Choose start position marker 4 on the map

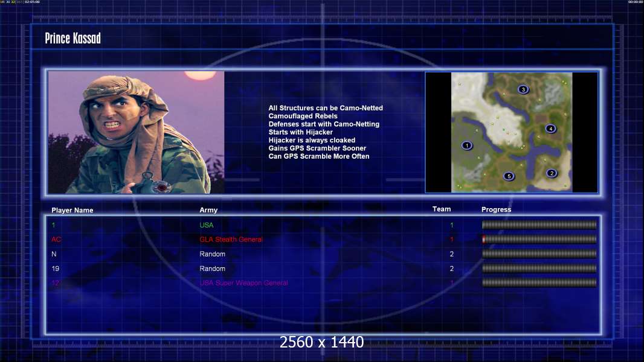[550, 129]
